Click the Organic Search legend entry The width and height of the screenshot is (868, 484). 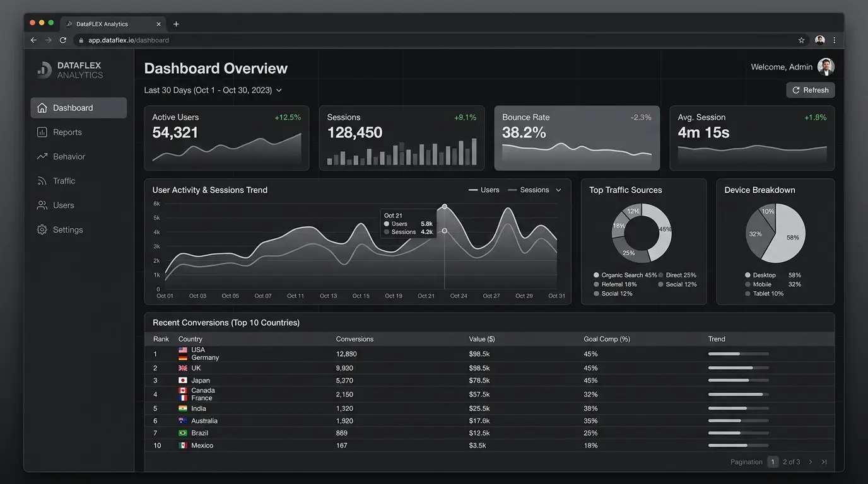tap(625, 275)
